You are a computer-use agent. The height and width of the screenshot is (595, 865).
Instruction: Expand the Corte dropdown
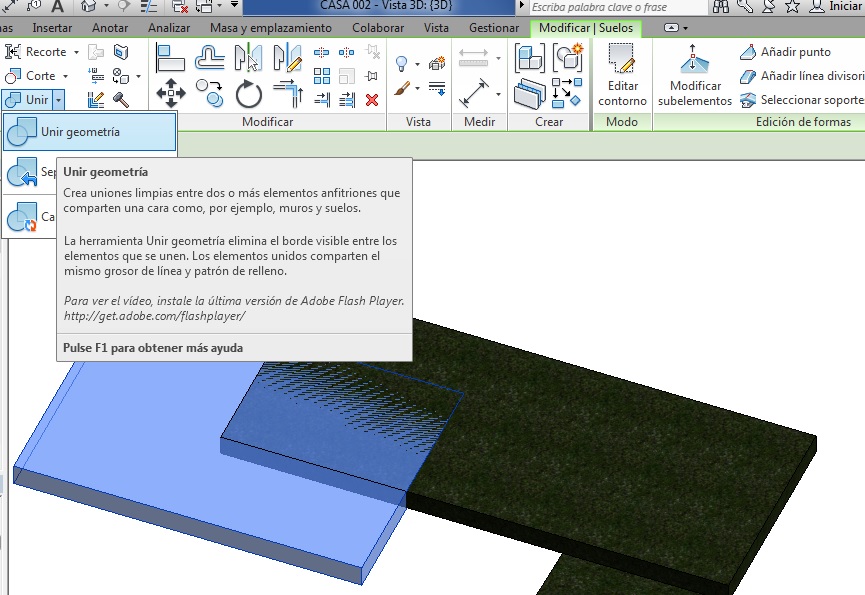coord(65,76)
